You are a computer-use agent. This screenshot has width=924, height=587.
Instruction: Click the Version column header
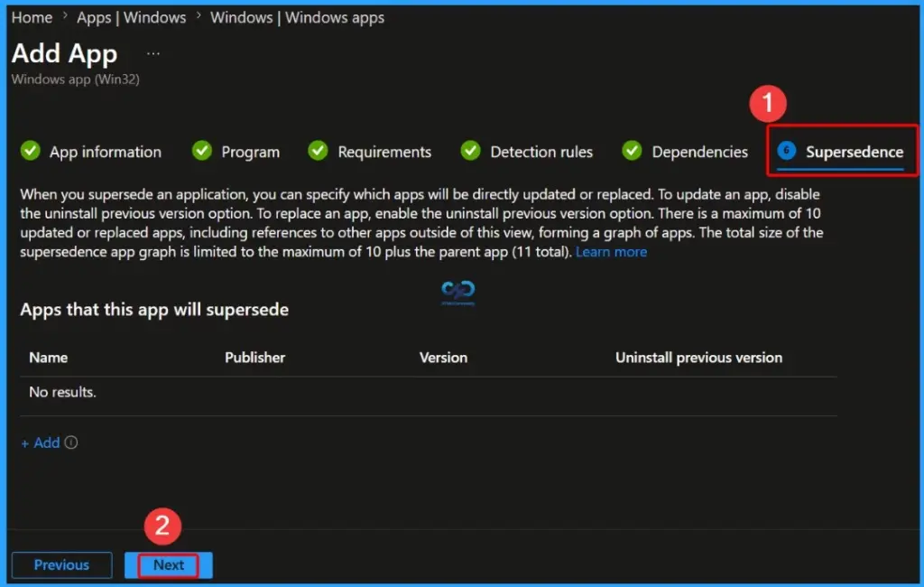pyautogui.click(x=443, y=358)
